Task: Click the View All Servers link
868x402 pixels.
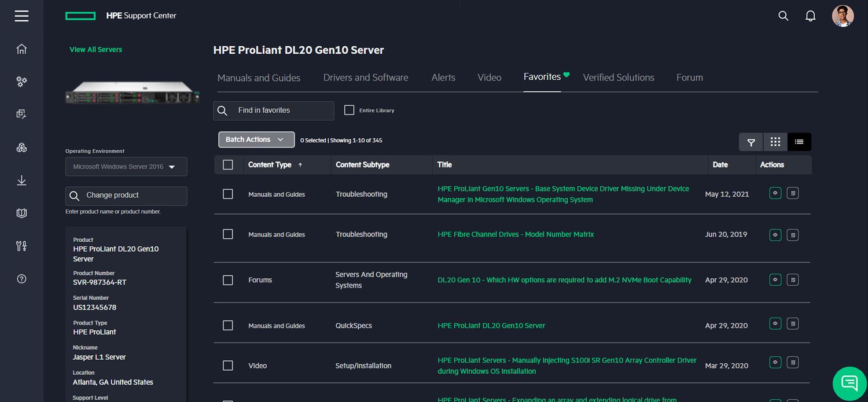Action: tap(96, 50)
